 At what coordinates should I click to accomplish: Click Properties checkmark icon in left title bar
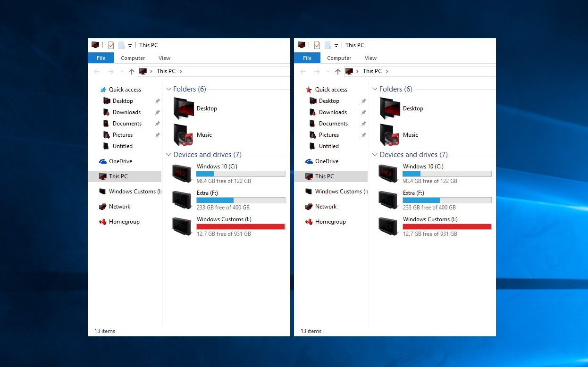(x=111, y=45)
